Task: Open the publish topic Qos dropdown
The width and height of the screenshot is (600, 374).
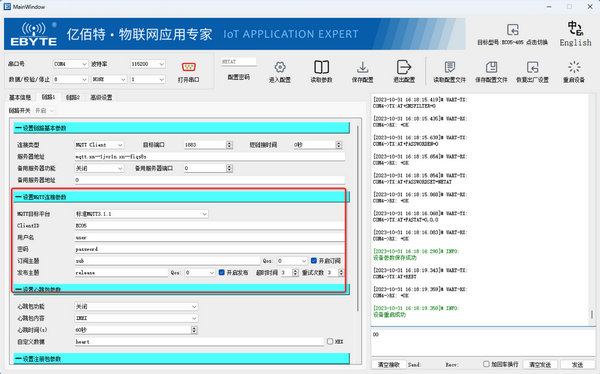Action: point(200,273)
